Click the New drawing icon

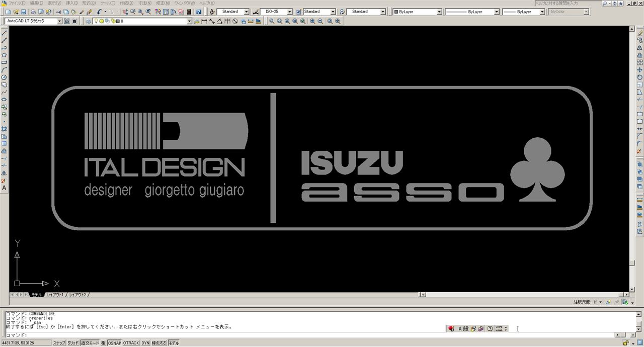point(8,12)
